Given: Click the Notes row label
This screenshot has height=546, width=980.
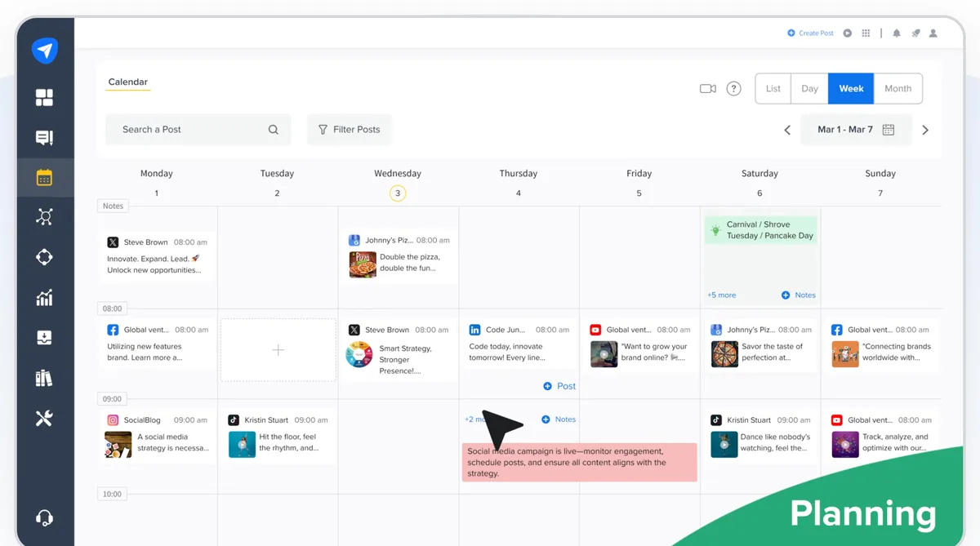Looking at the screenshot, I should pos(114,206).
